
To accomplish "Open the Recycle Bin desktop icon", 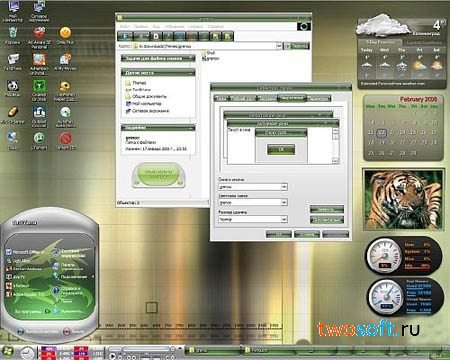I will (x=13, y=35).
